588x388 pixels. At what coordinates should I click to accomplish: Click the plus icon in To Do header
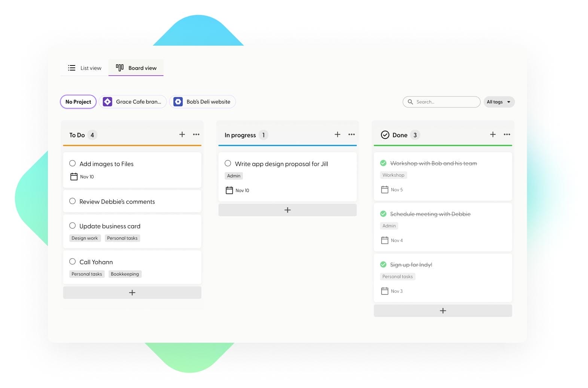tap(182, 134)
